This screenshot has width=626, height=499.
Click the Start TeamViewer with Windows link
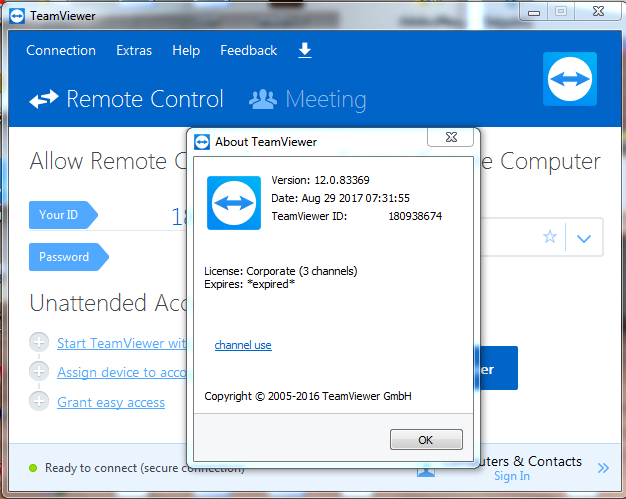click(122, 343)
